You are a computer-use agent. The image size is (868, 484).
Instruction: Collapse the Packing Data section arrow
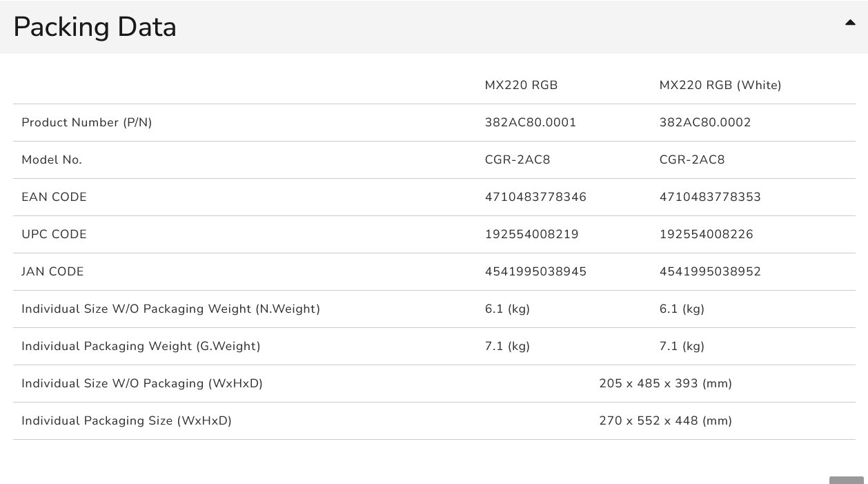(850, 23)
